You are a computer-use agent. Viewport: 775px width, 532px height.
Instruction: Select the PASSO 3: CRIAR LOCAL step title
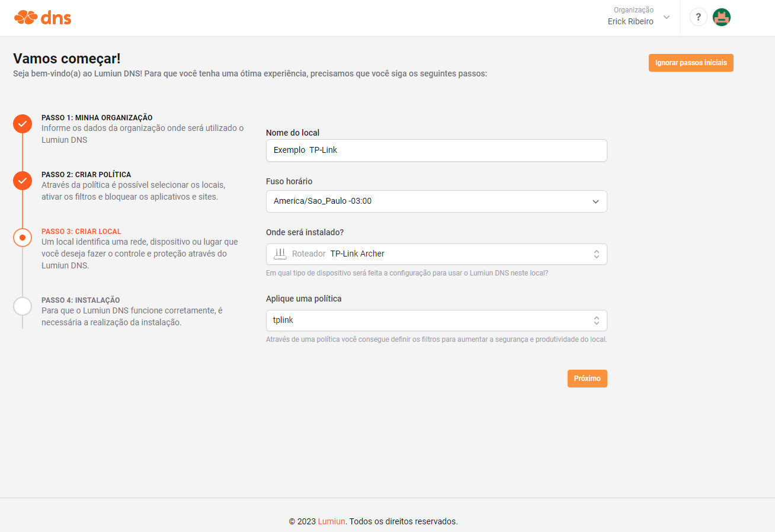click(x=81, y=232)
